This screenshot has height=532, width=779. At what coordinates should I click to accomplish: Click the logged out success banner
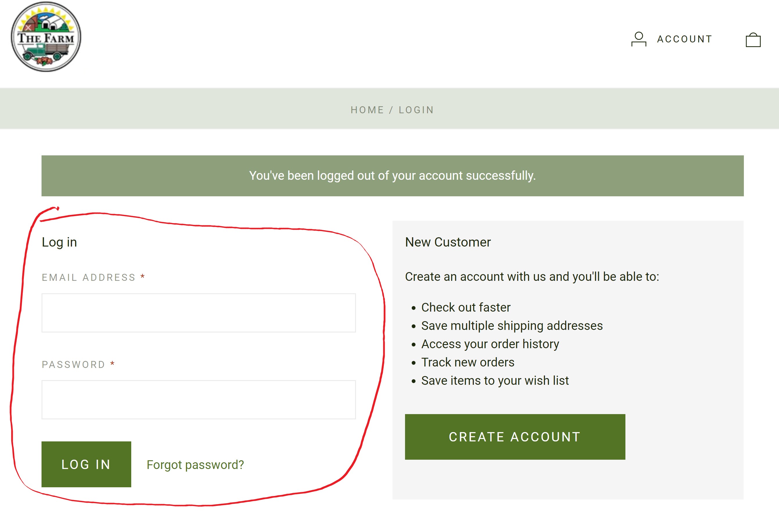pos(392,176)
